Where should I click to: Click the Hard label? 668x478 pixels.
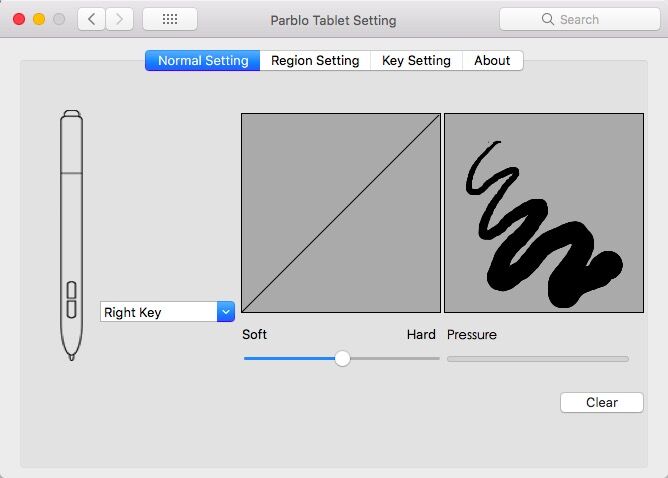click(421, 334)
